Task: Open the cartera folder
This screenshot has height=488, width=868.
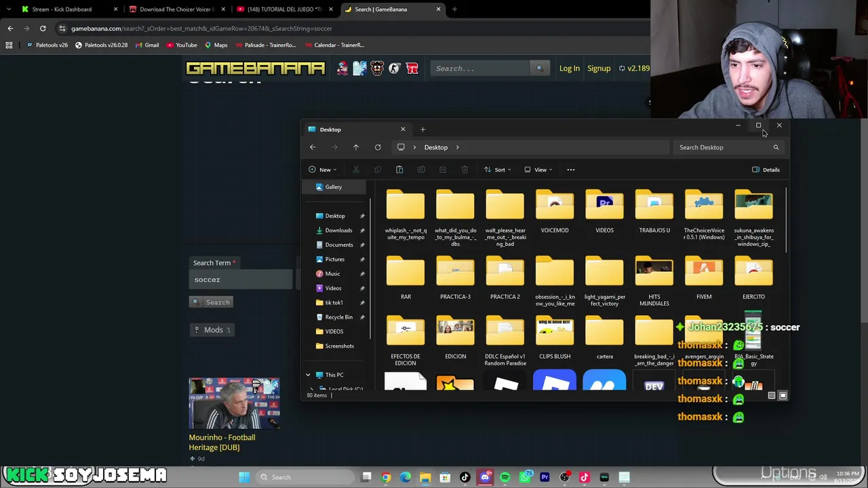Action: pyautogui.click(x=604, y=339)
